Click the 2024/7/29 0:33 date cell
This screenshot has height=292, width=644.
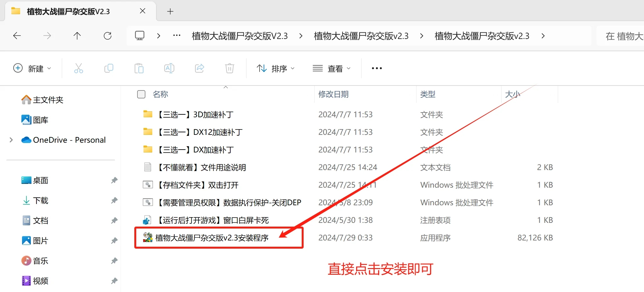[x=345, y=238]
